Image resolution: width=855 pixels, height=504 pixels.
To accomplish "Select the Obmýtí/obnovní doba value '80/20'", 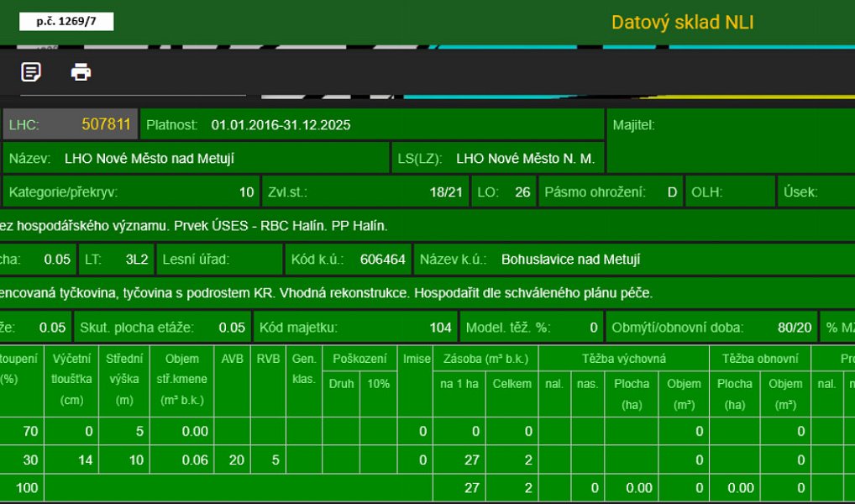I will (795, 328).
